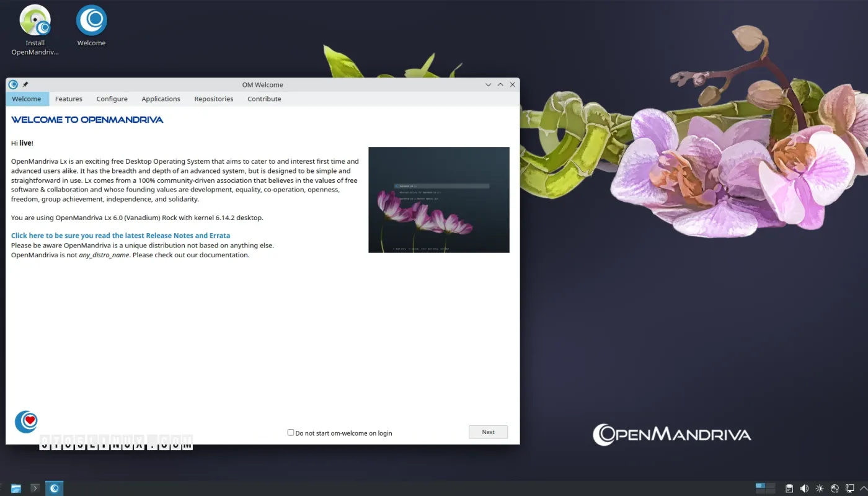
Task: Switch desktops using the virtual desktop pager
Action: coord(765,489)
